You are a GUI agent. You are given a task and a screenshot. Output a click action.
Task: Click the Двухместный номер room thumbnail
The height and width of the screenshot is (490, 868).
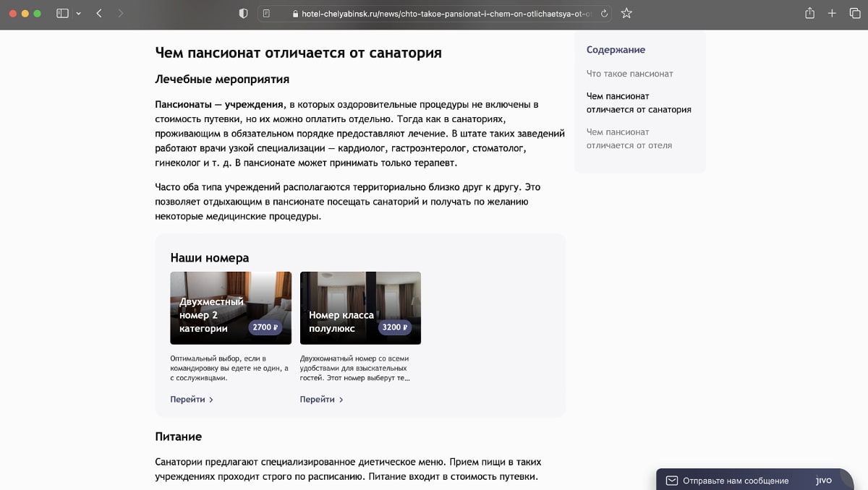[231, 308]
